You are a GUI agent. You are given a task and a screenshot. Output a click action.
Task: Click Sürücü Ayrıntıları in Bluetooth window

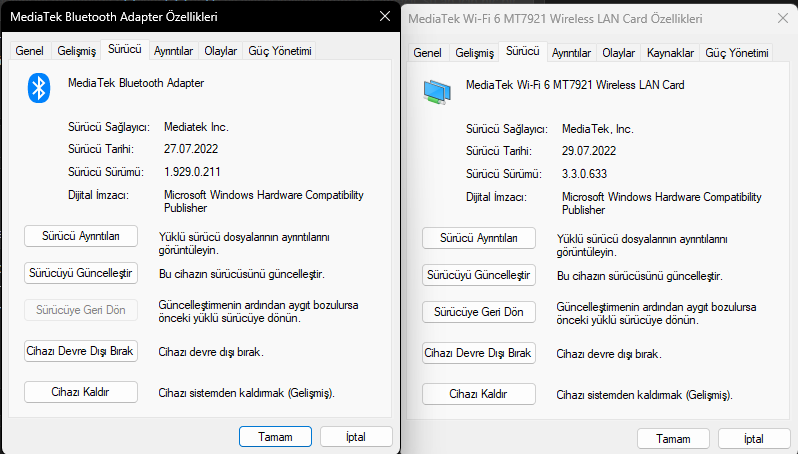(x=81, y=236)
